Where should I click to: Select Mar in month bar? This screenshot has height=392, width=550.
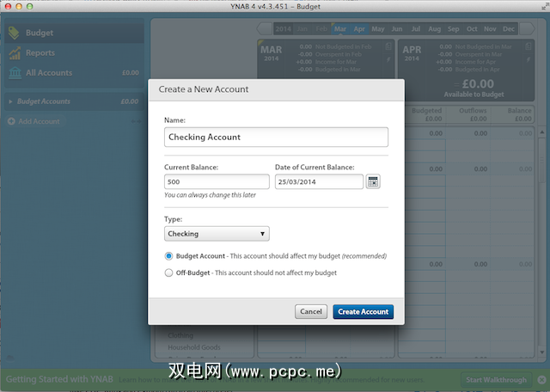tap(340, 28)
